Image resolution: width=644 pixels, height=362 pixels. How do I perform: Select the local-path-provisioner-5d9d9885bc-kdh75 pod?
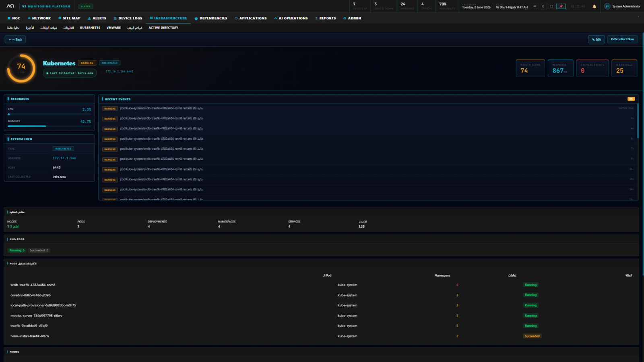pos(321,305)
